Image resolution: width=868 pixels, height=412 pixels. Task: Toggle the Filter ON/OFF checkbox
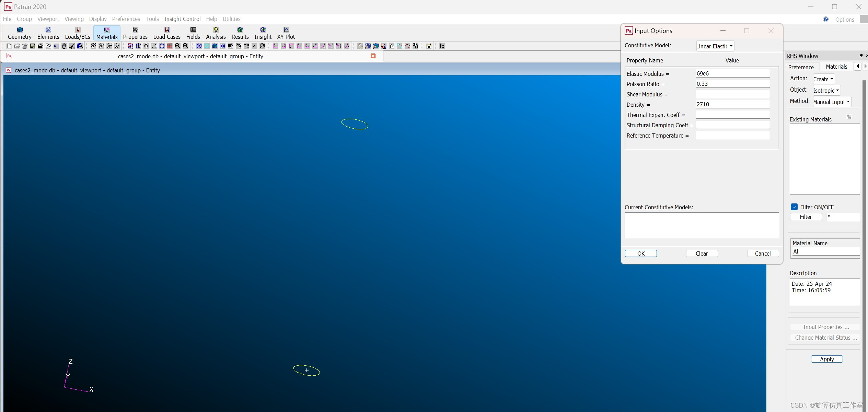point(794,207)
